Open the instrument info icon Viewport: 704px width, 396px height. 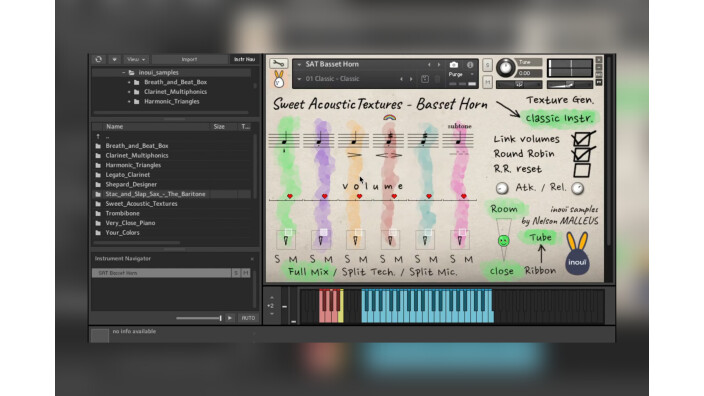tap(470, 65)
